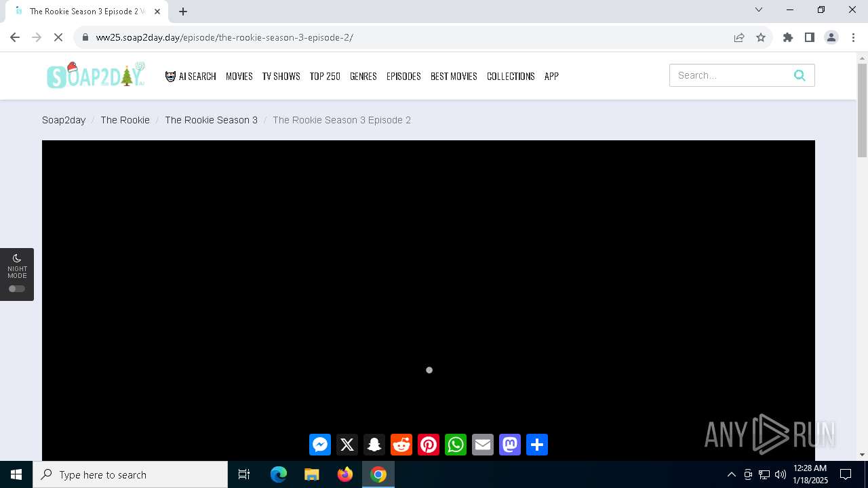Open the Extensions puzzle icon

(788, 37)
